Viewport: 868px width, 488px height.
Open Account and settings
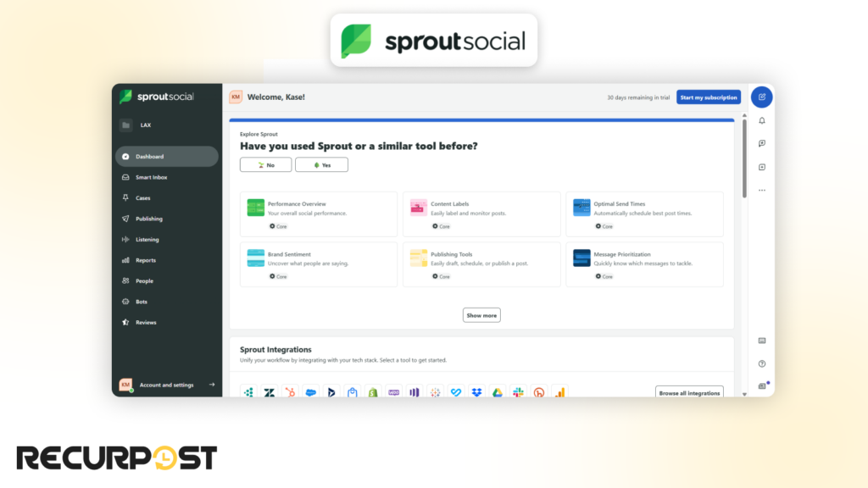coord(166,384)
